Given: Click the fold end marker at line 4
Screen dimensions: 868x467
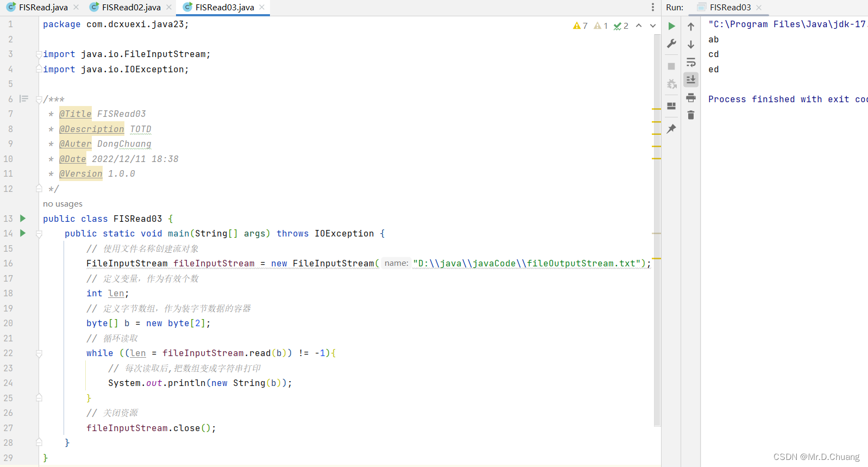Looking at the screenshot, I should 39,69.
